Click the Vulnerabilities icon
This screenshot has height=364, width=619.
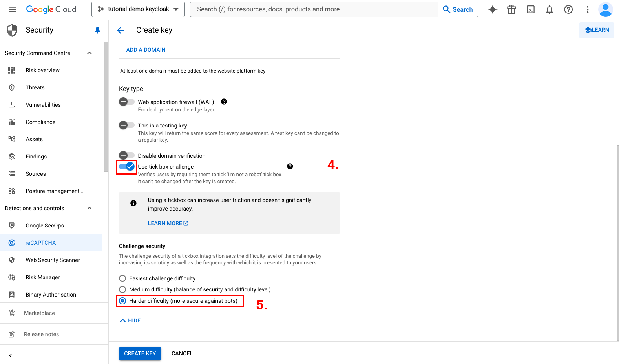pyautogui.click(x=12, y=105)
